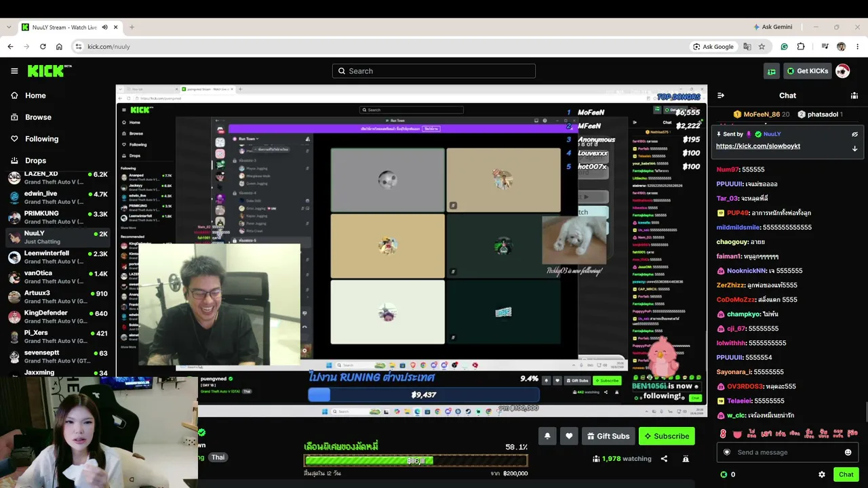
Task: Open the Kick hamburger sidebar menu
Action: [14, 71]
